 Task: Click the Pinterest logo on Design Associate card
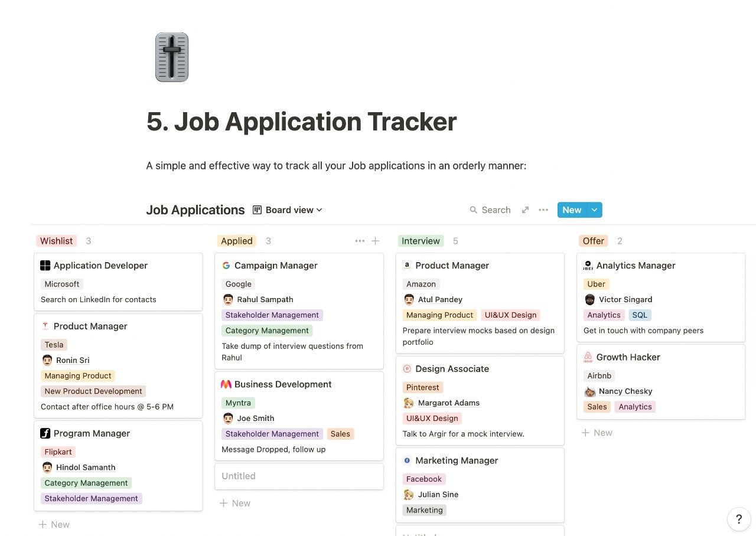click(408, 369)
